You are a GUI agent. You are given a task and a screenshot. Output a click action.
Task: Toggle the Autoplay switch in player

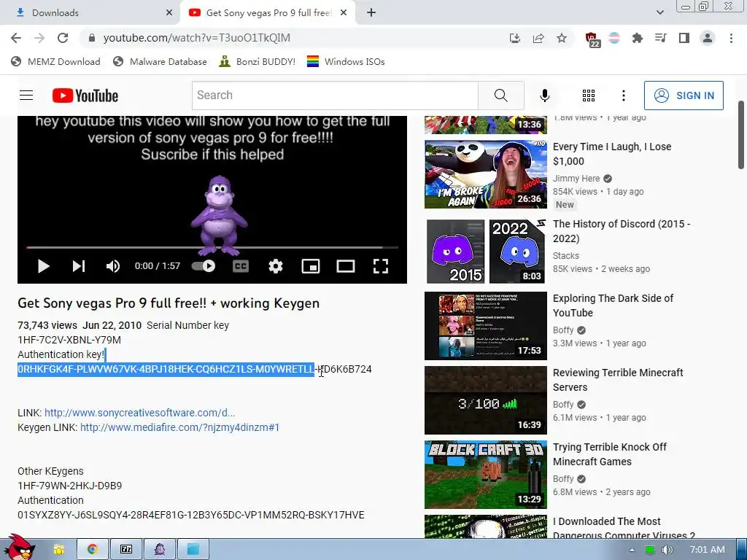tap(204, 266)
